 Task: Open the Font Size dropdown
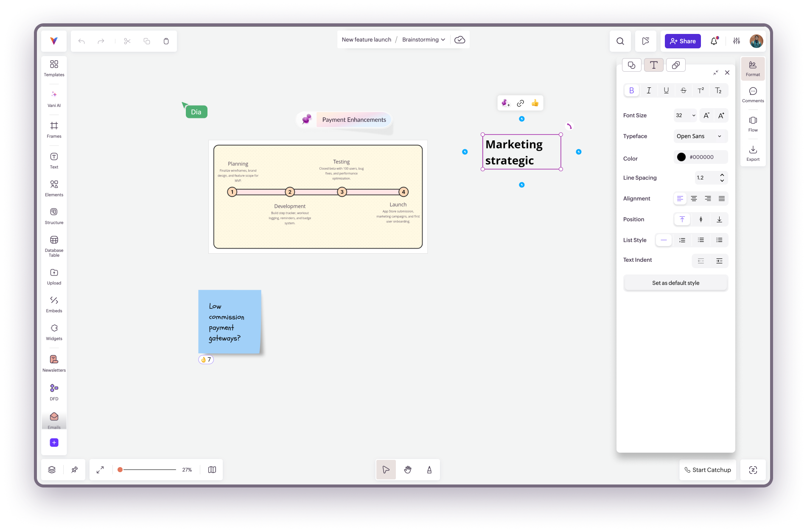tap(685, 115)
